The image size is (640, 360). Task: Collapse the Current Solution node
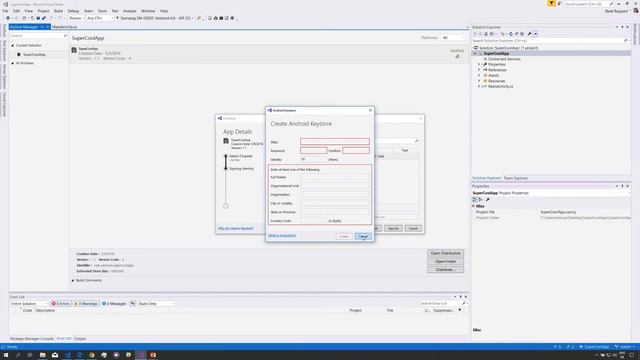point(13,45)
